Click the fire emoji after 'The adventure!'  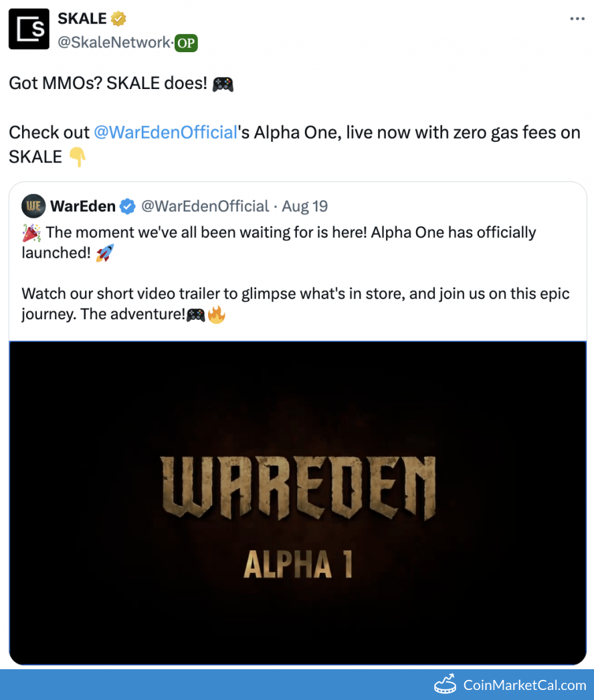coord(217,315)
